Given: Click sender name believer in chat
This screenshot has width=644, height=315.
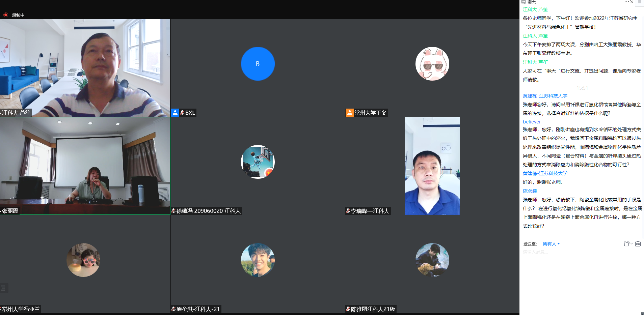Looking at the screenshot, I should [x=532, y=122].
